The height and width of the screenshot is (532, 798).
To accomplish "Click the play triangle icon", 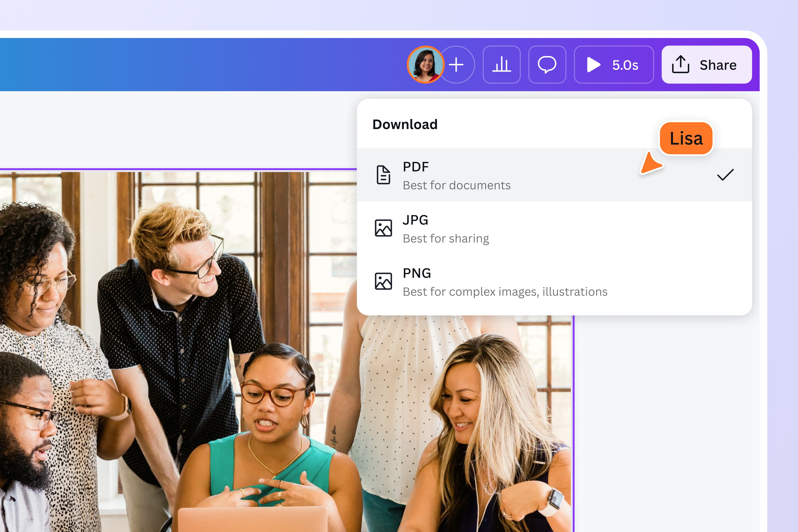I will (x=593, y=65).
